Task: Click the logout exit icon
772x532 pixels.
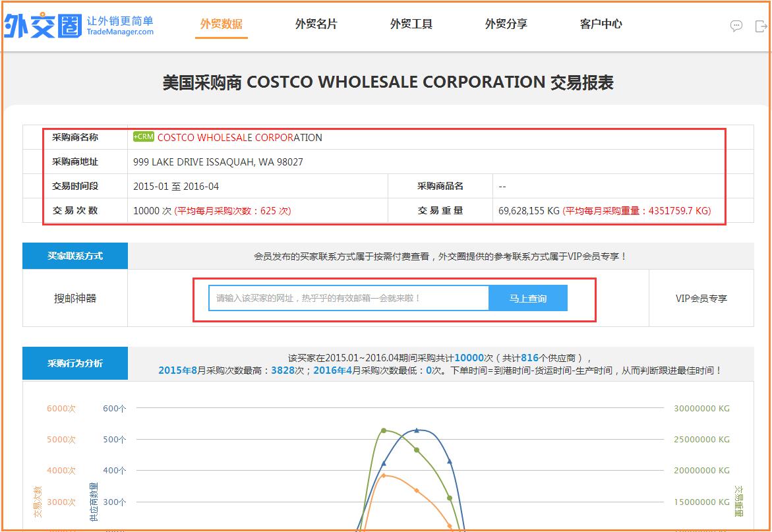Action: coord(761,26)
